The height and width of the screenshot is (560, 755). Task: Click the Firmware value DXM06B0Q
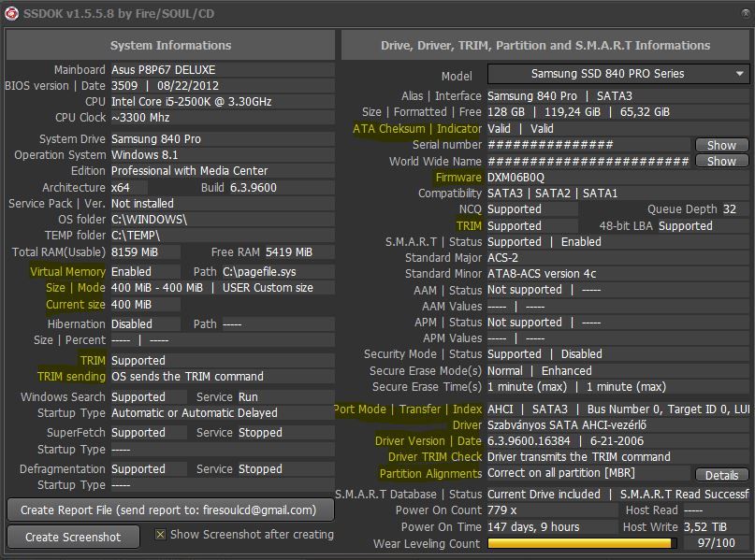515,178
